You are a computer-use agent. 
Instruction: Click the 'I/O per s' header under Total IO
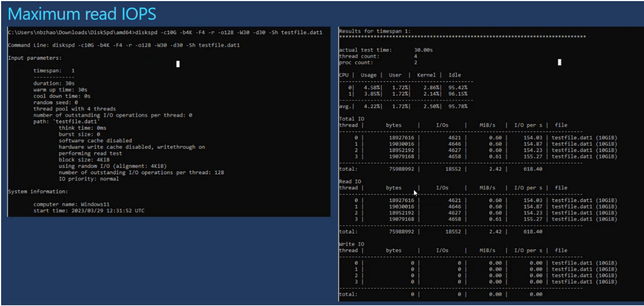click(x=528, y=125)
